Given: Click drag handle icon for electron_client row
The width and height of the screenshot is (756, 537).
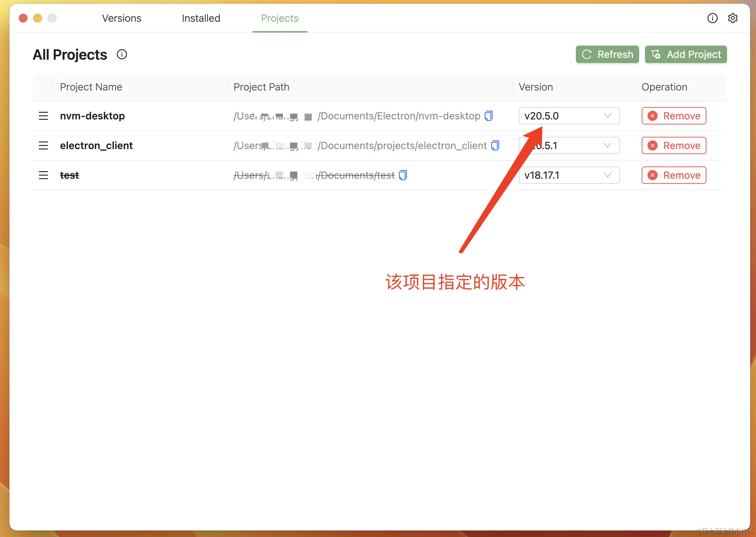Looking at the screenshot, I should [x=43, y=145].
